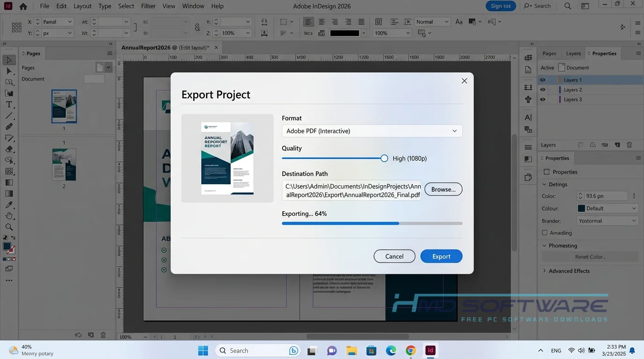Image resolution: width=644 pixels, height=359 pixels.
Task: Click the search magnifier icon in title bar
Action: pyautogui.click(x=568, y=6)
